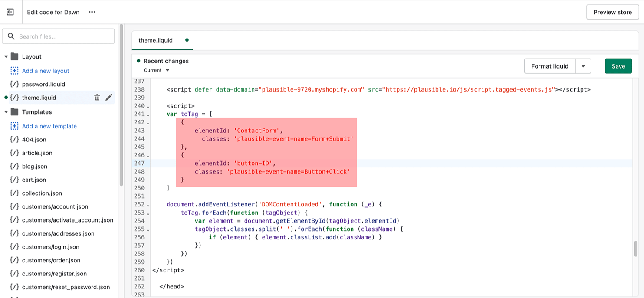This screenshot has height=298, width=644.
Task: Click the Format liquid button
Action: pos(550,66)
